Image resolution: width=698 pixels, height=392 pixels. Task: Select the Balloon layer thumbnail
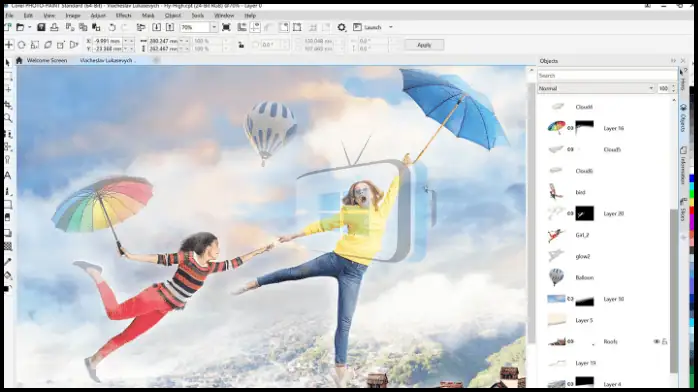[x=556, y=277]
